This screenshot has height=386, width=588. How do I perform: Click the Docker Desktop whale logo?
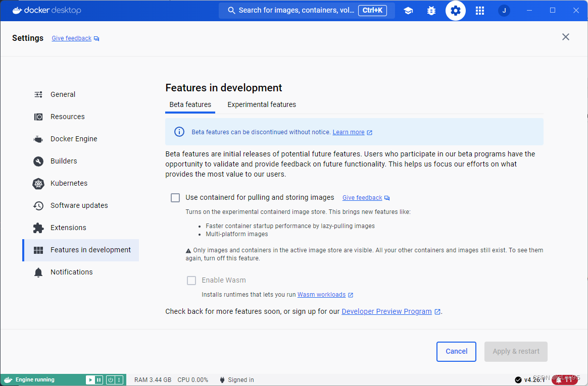click(x=17, y=10)
